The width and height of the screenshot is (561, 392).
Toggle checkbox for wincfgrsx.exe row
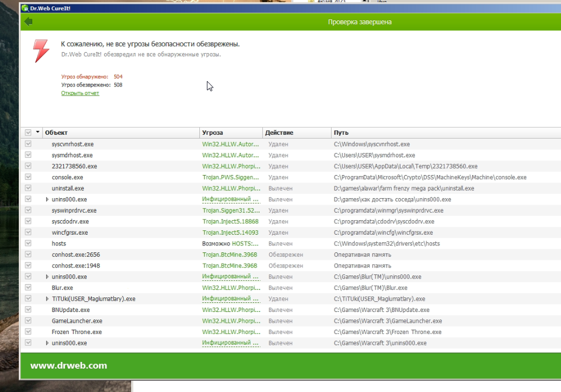pyautogui.click(x=28, y=232)
